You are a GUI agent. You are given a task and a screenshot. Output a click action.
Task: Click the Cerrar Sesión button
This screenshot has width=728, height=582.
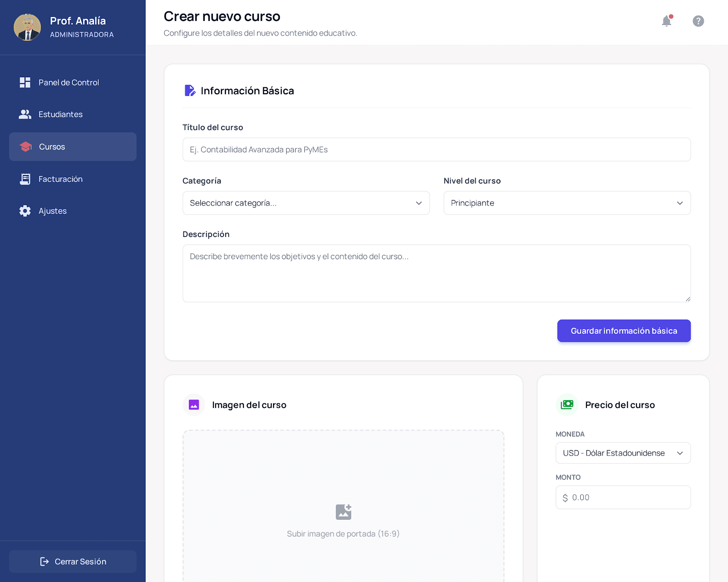pyautogui.click(x=73, y=562)
